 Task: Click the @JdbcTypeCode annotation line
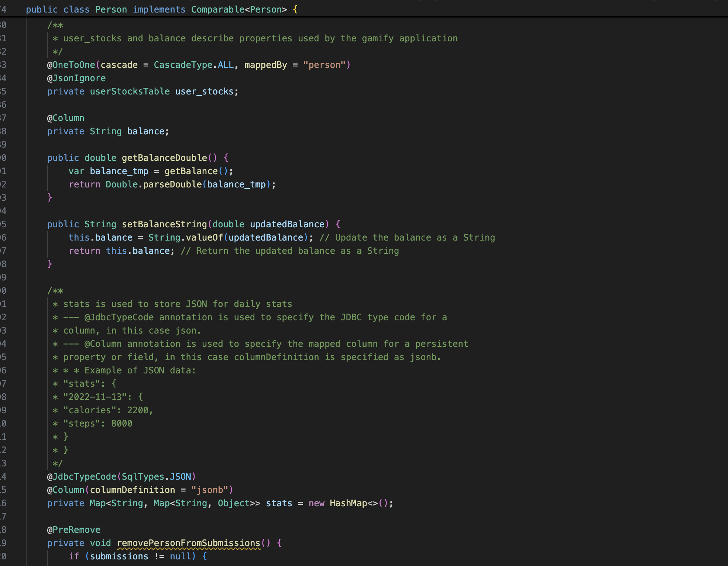tap(121, 477)
